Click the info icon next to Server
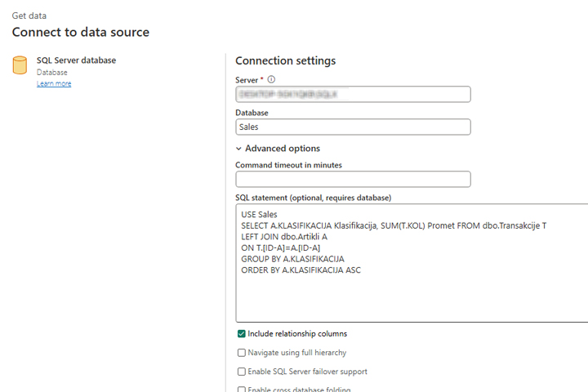Viewport: 588px width, 392px height. 271,79
